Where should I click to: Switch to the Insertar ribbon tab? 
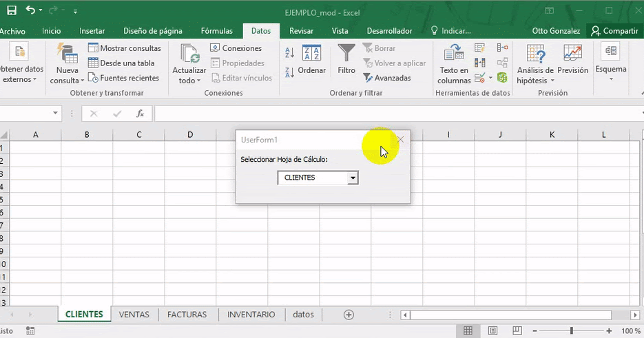pyautogui.click(x=92, y=31)
